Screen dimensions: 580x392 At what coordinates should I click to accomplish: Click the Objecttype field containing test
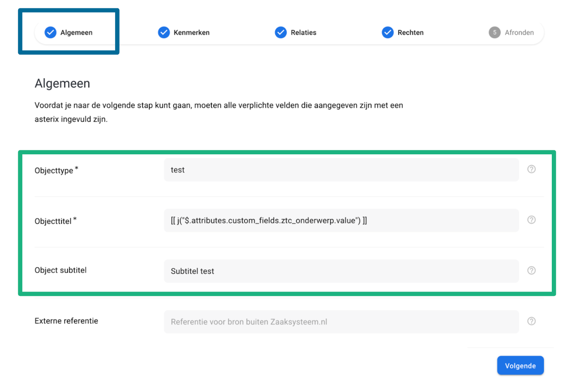tap(341, 170)
